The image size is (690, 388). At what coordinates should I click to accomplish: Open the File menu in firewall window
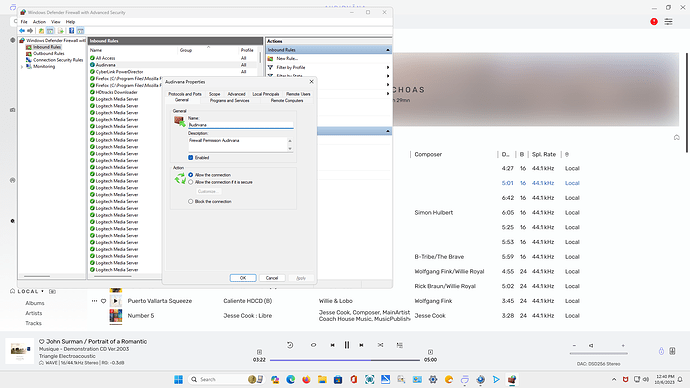pyautogui.click(x=24, y=22)
